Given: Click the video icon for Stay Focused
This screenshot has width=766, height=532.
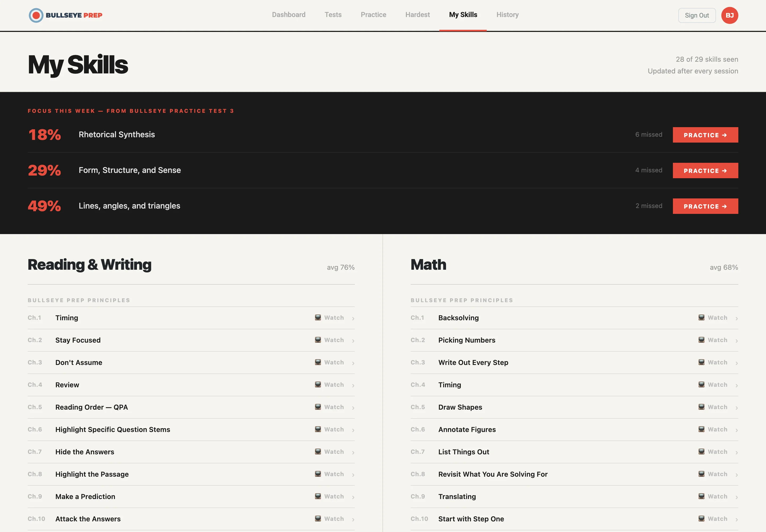Looking at the screenshot, I should 318,340.
